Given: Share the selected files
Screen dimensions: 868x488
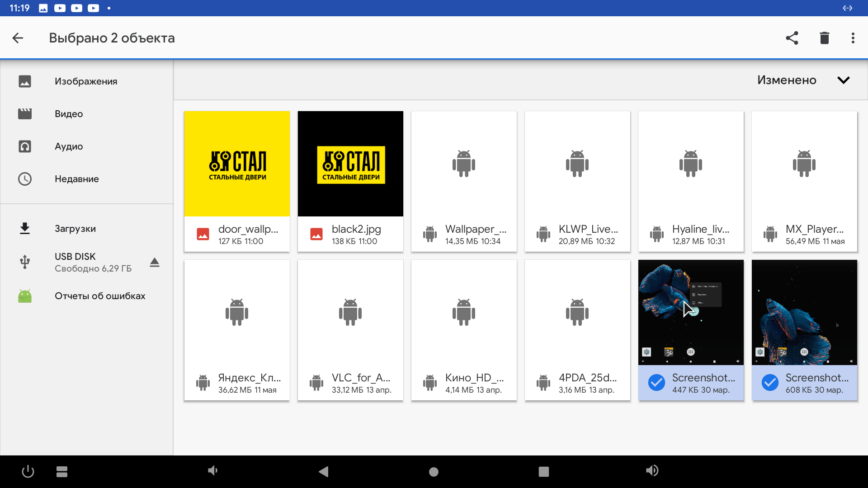Looking at the screenshot, I should click(x=792, y=38).
